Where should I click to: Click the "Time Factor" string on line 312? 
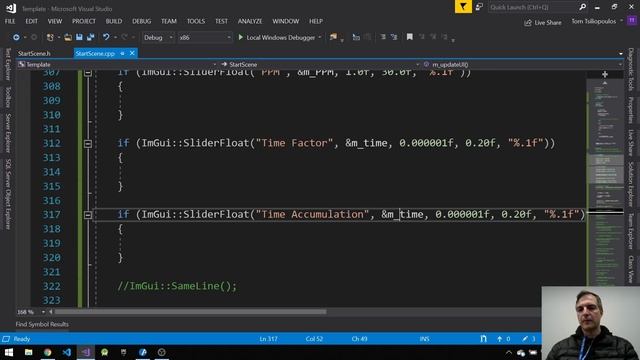(x=294, y=143)
